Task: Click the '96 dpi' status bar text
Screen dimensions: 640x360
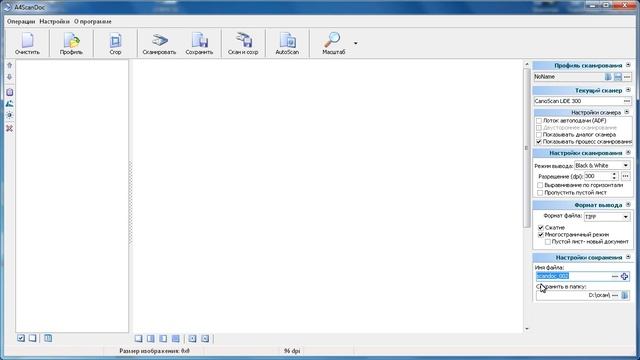Action: [x=292, y=351]
